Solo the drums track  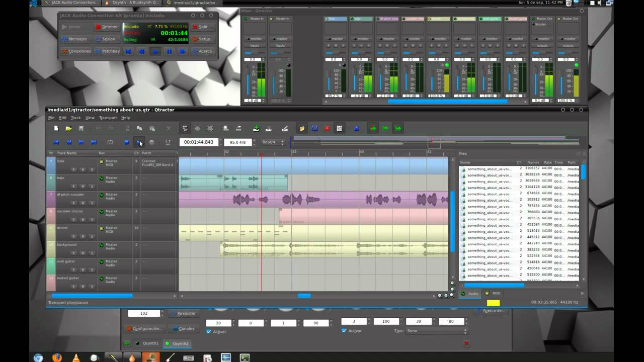tap(92, 236)
